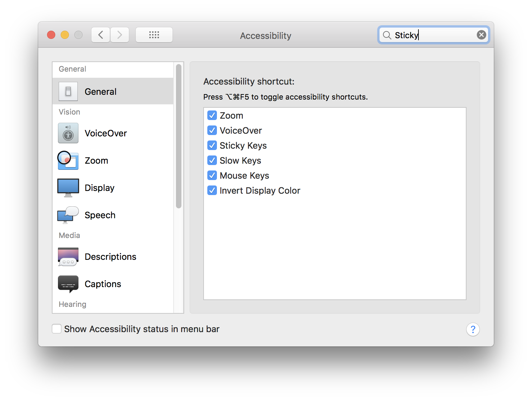This screenshot has height=401, width=532.
Task: Uncheck the Invert Display Color checkbox
Action: point(212,190)
